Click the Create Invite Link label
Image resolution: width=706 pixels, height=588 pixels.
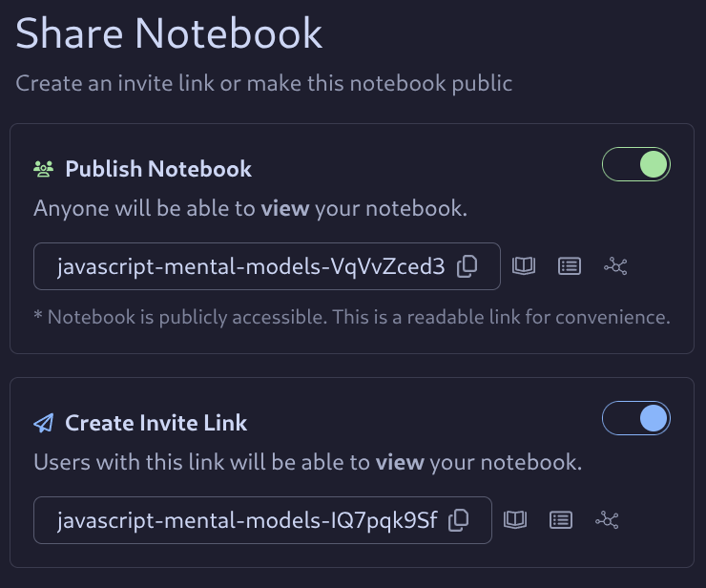(156, 423)
